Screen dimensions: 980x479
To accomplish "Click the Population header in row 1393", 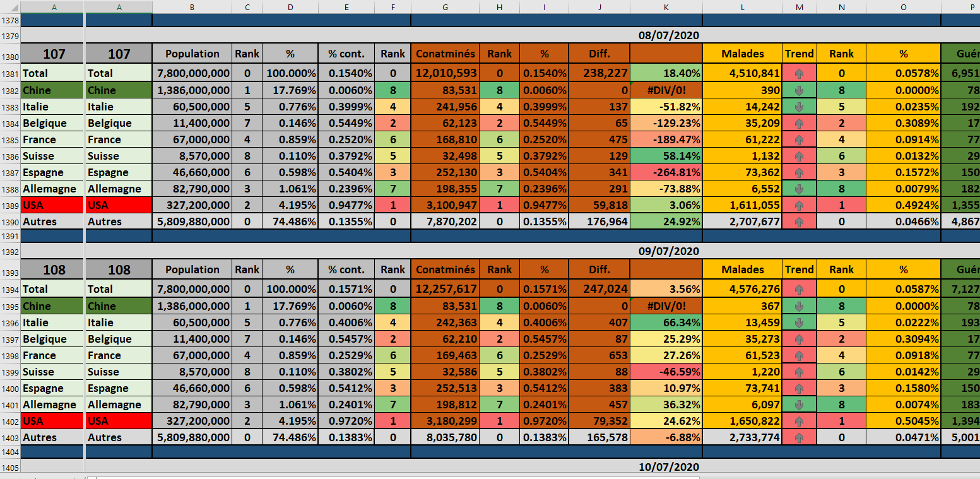I will click(x=192, y=269).
